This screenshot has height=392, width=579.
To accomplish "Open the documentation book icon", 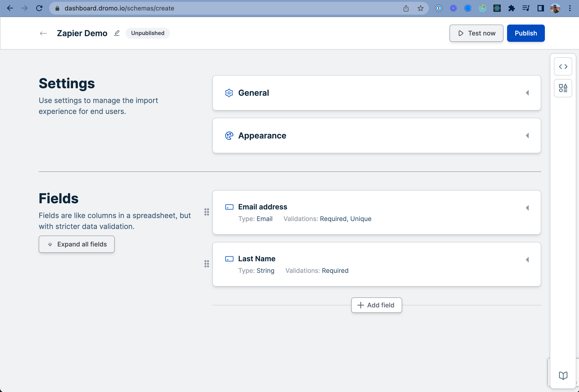I will click(x=563, y=375).
